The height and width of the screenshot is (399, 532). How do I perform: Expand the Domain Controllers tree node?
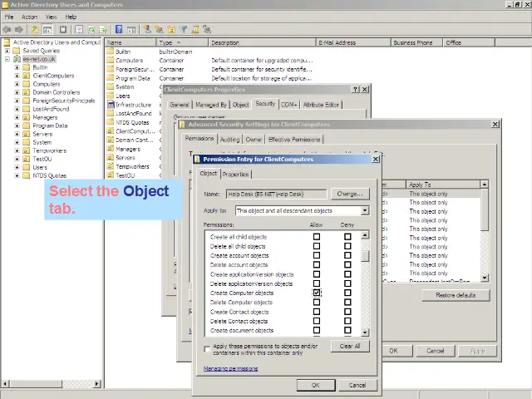[17, 92]
